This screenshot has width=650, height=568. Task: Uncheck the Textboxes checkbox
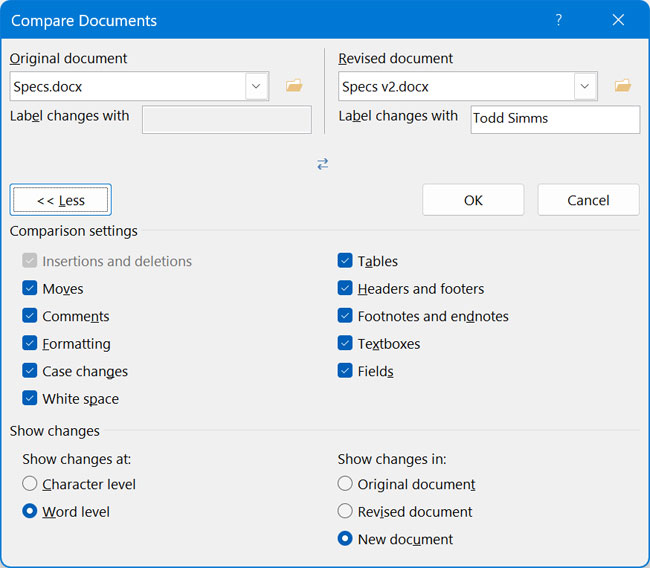(345, 343)
